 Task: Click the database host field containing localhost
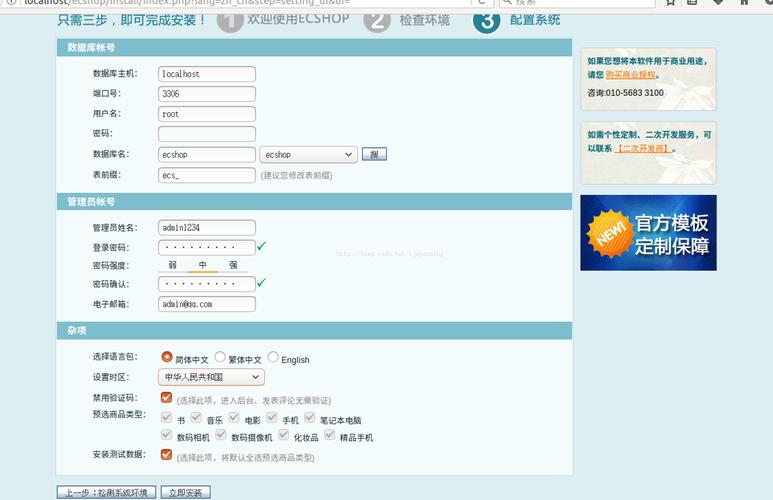pos(207,74)
